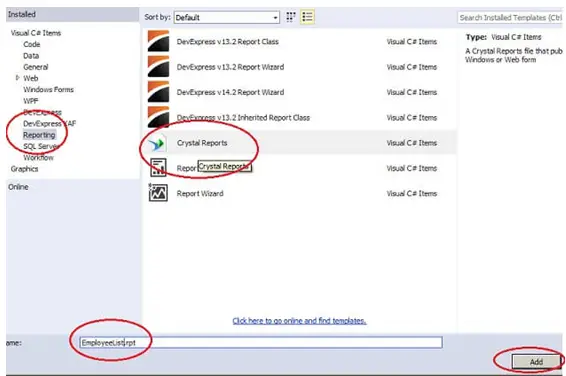Viewport: 566px width, 376px height.
Task: Click the DevExpress v13.2 Report Wizard icon
Action: pyautogui.click(x=158, y=66)
